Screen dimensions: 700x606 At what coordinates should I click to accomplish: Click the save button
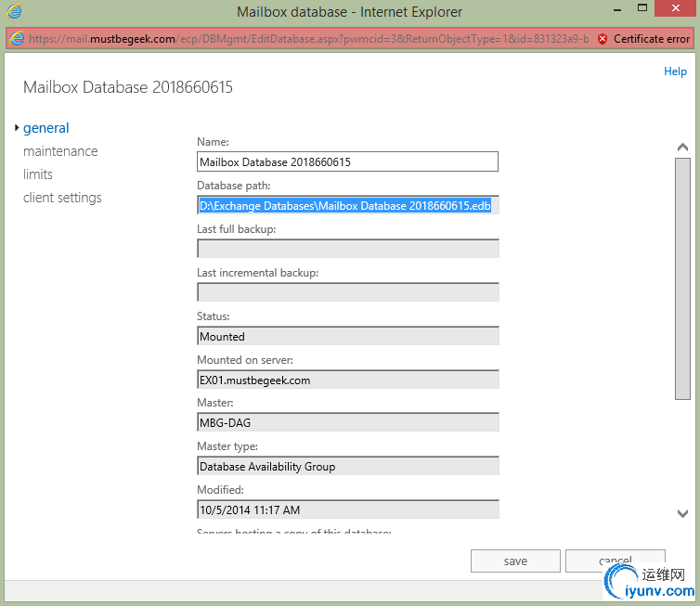[515, 561]
